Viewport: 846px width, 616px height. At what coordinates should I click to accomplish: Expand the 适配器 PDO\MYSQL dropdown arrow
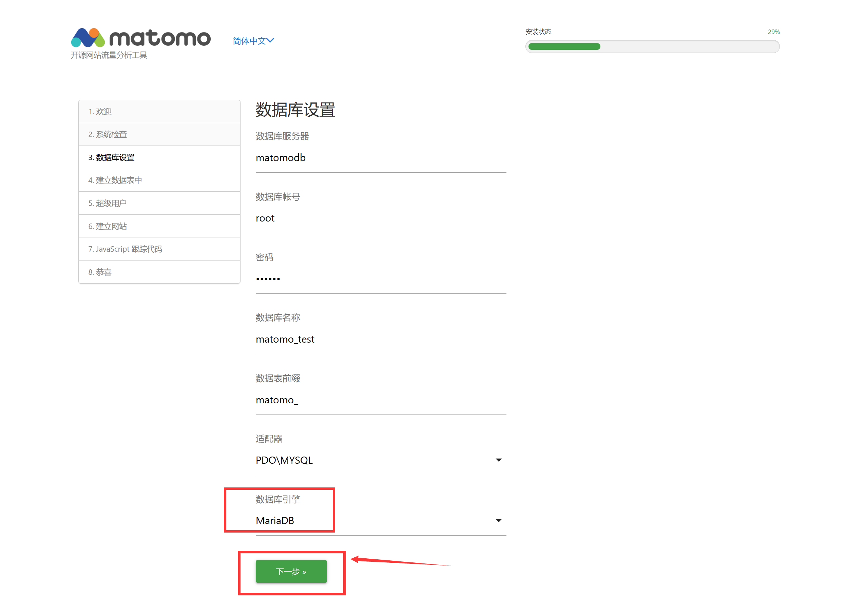[x=498, y=460]
